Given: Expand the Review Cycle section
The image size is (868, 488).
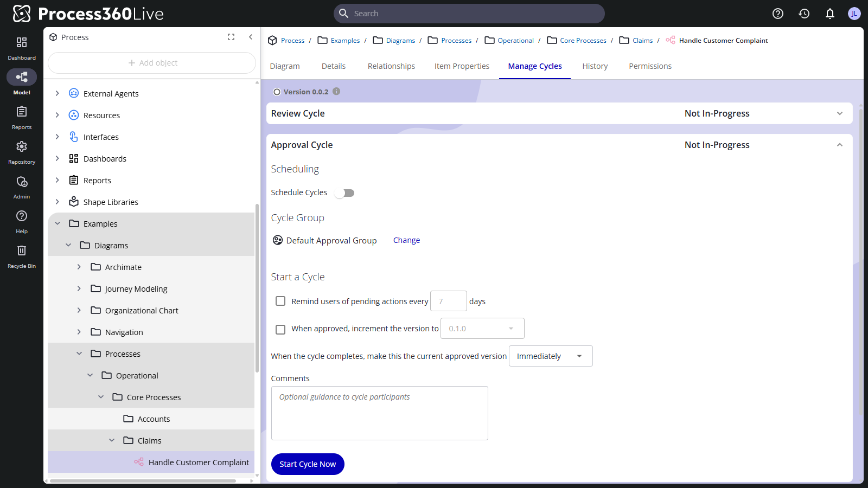Looking at the screenshot, I should [x=840, y=113].
